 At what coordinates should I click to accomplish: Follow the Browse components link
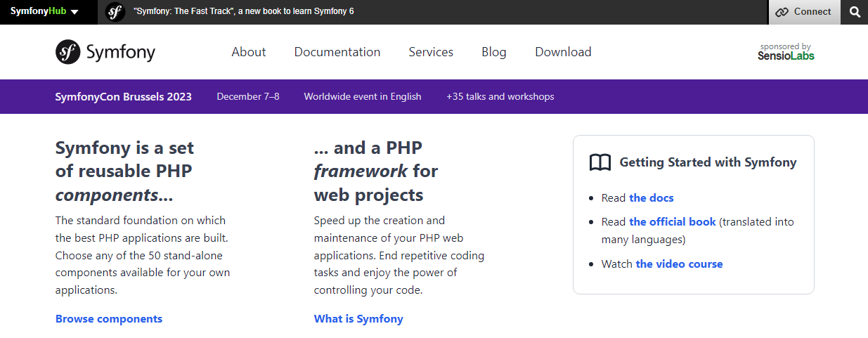coord(109,319)
